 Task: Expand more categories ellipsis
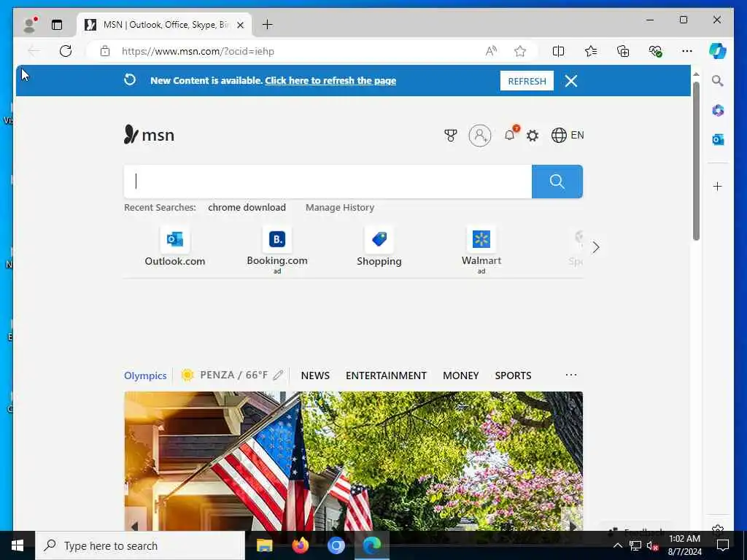pos(571,375)
